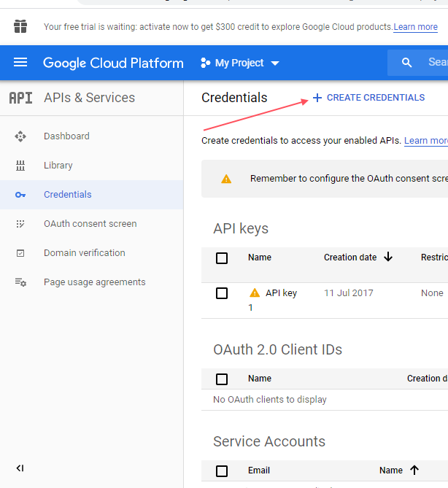
Task: Click No OAuth clients to display text
Action: click(270, 399)
